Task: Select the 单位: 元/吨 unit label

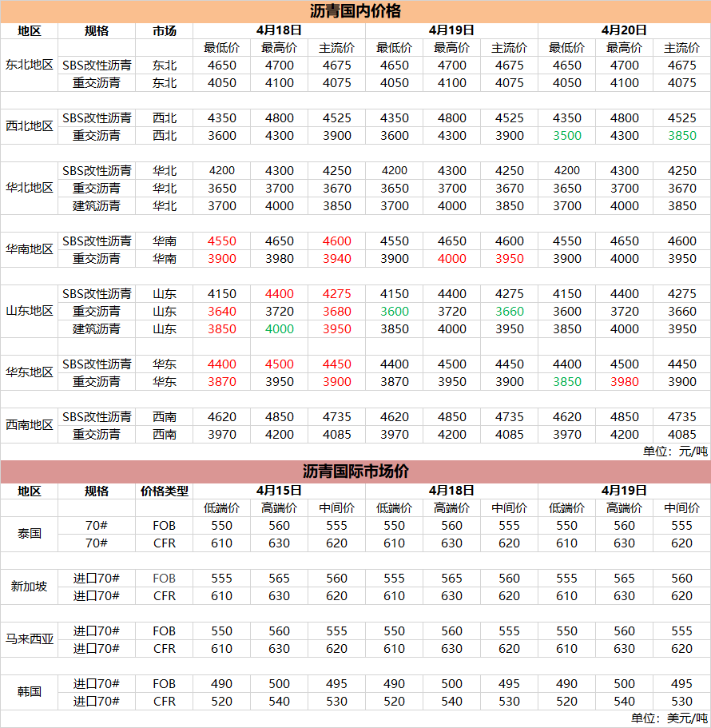Action: point(675,452)
